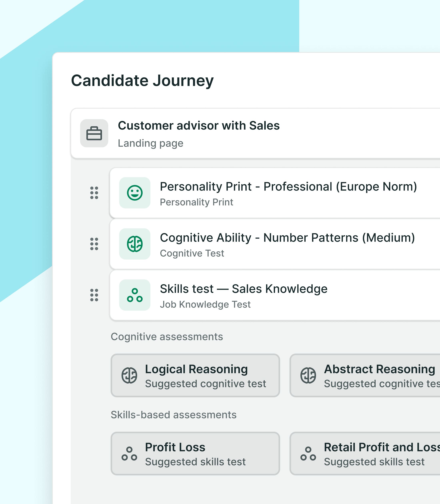The image size is (440, 504).
Task: Click the drag handle beside Cognitive Ability
Action: [x=94, y=244]
